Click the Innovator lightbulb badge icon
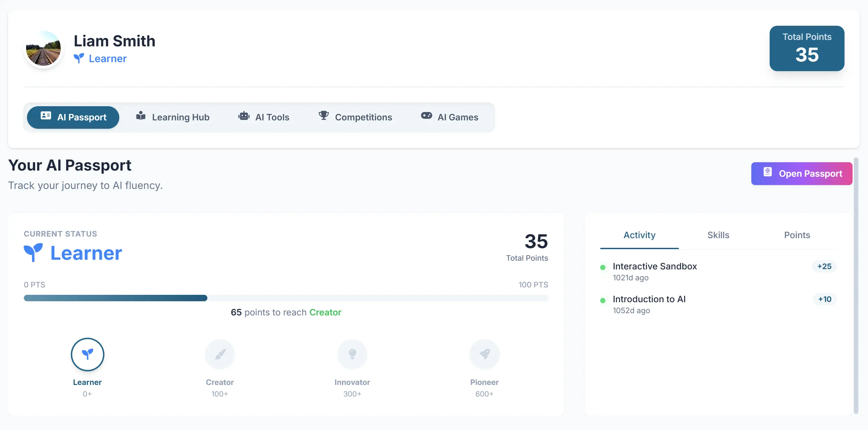Screen dimensions: 868x430 click(352, 354)
